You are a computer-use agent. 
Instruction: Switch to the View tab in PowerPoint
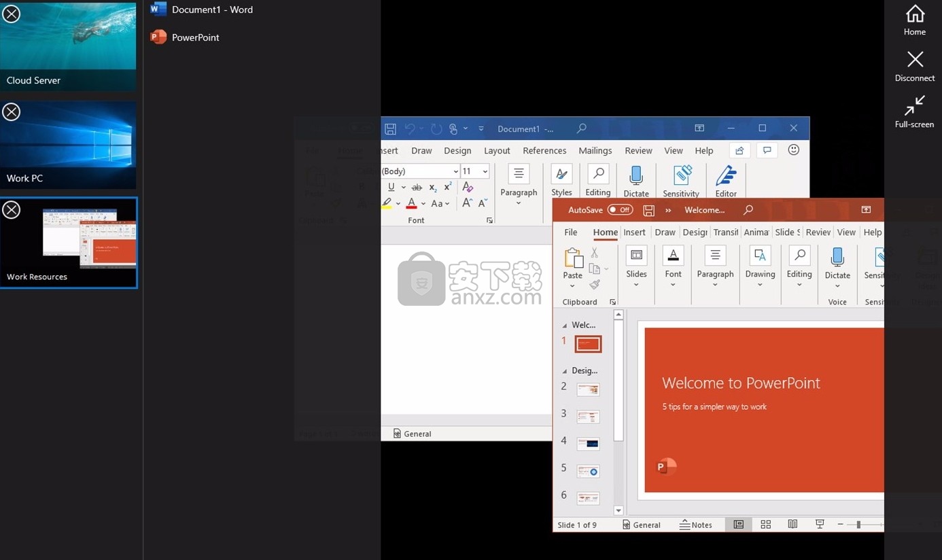846,232
